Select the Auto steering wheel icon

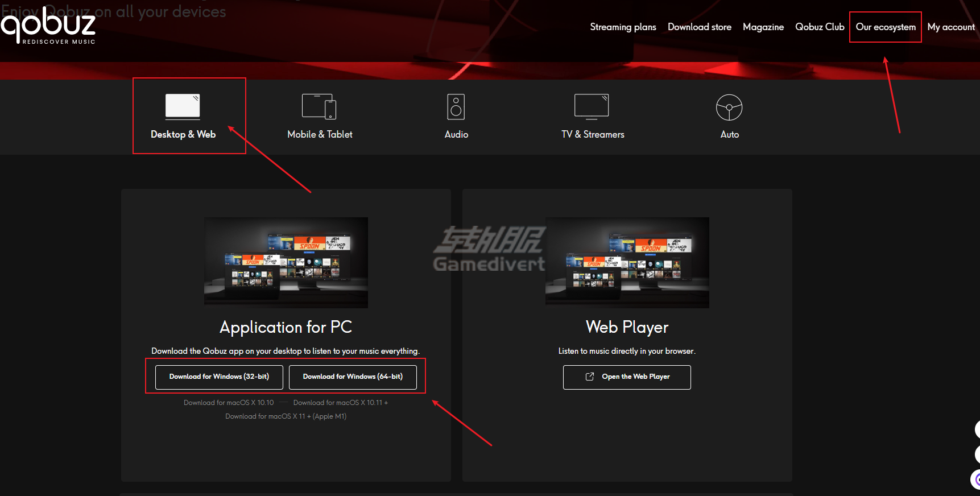tap(729, 108)
